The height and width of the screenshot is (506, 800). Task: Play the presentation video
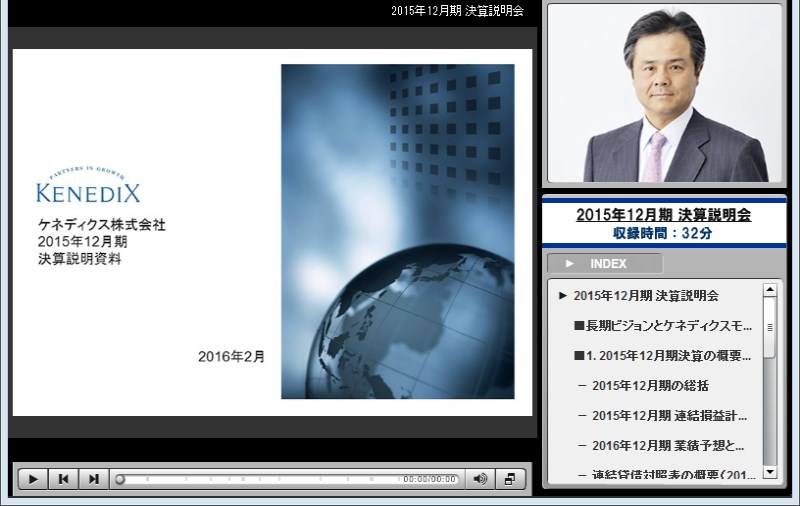point(33,479)
